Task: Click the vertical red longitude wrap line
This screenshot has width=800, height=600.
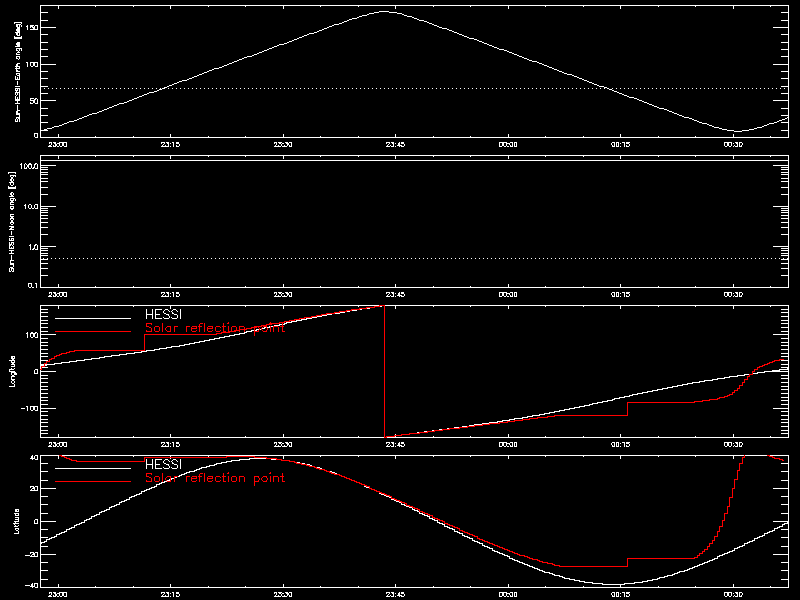Action: (x=384, y=371)
